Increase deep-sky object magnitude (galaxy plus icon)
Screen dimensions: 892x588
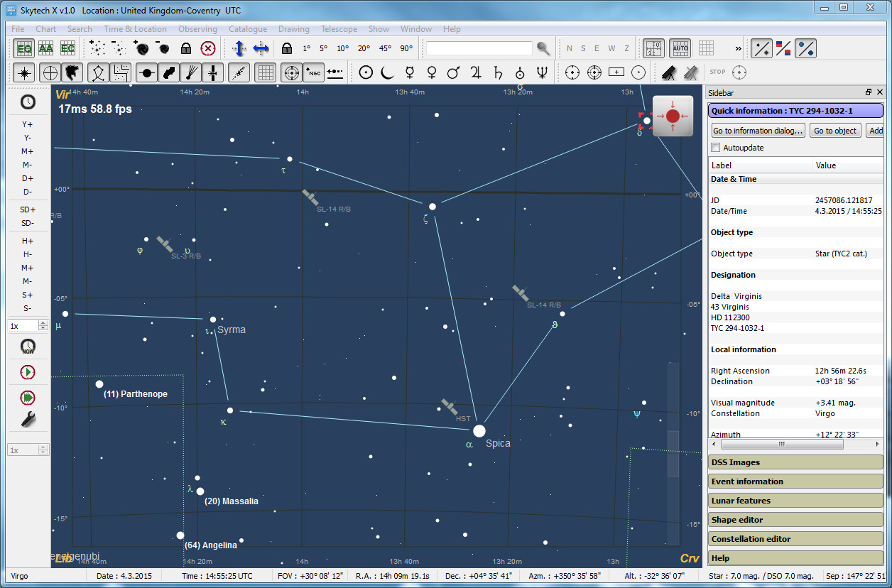point(141,48)
